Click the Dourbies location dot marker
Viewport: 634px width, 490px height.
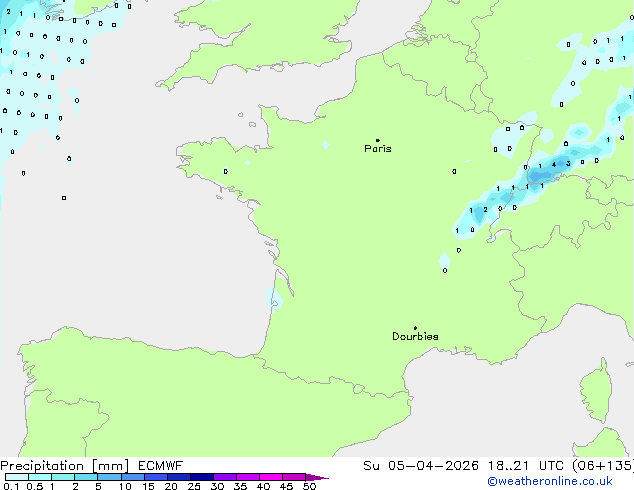point(415,328)
